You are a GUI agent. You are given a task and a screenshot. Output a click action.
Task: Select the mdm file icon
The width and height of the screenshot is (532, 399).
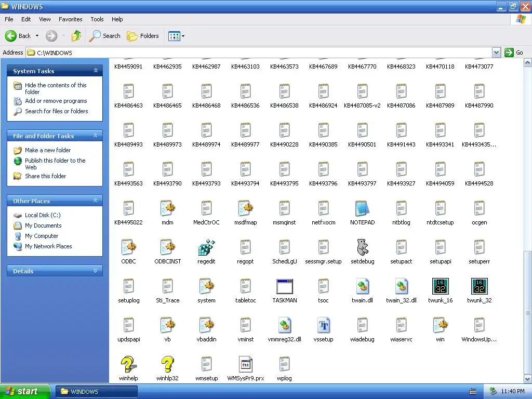pos(168,208)
